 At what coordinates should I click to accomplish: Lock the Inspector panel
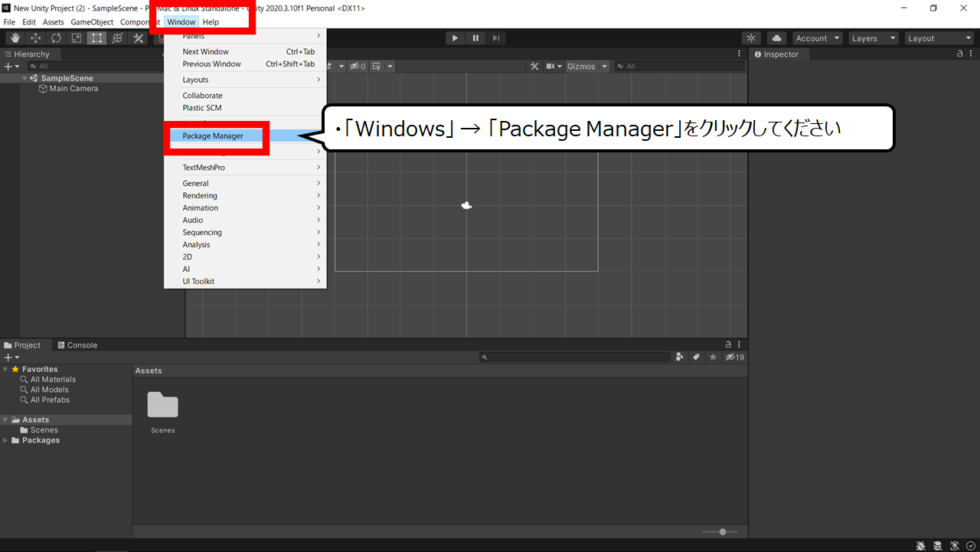pyautogui.click(x=960, y=54)
